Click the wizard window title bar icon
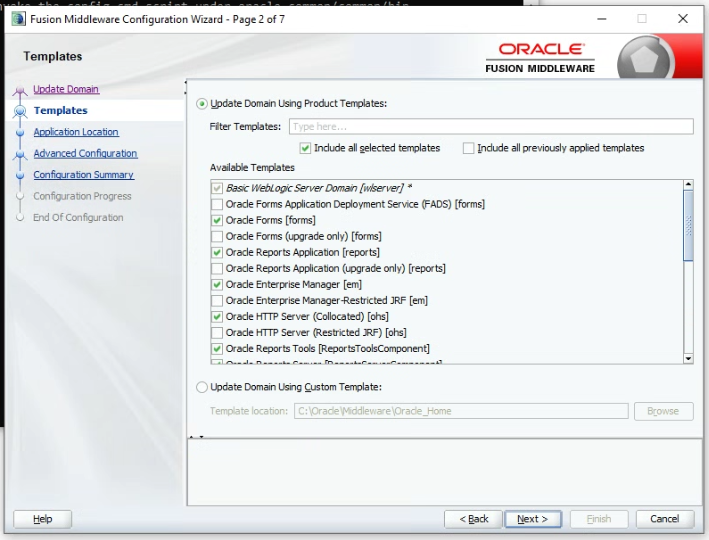The width and height of the screenshot is (709, 540). pos(19,19)
